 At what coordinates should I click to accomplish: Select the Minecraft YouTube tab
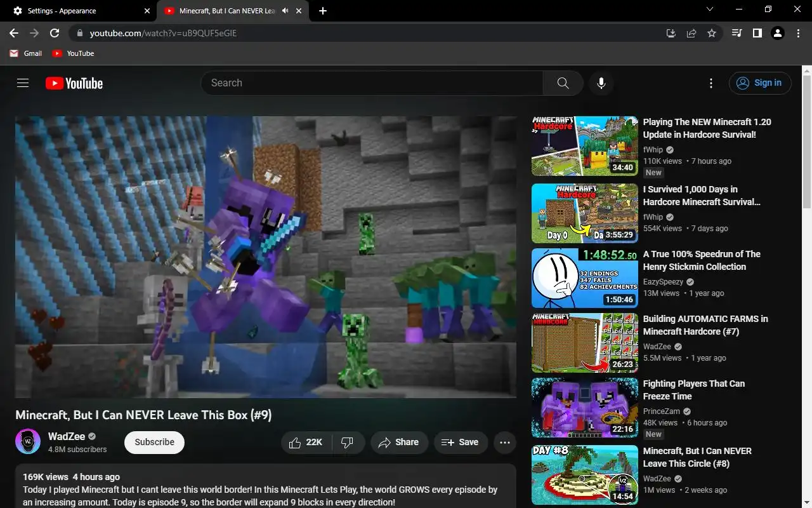[x=232, y=11]
